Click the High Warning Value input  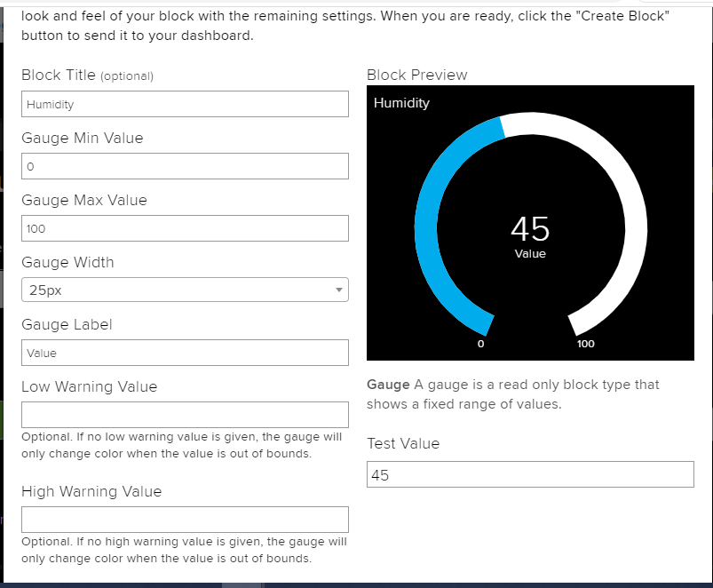185,520
